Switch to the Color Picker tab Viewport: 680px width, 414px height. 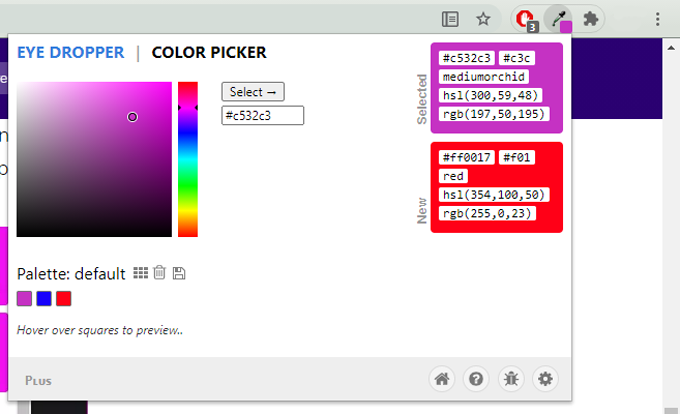[x=209, y=52]
